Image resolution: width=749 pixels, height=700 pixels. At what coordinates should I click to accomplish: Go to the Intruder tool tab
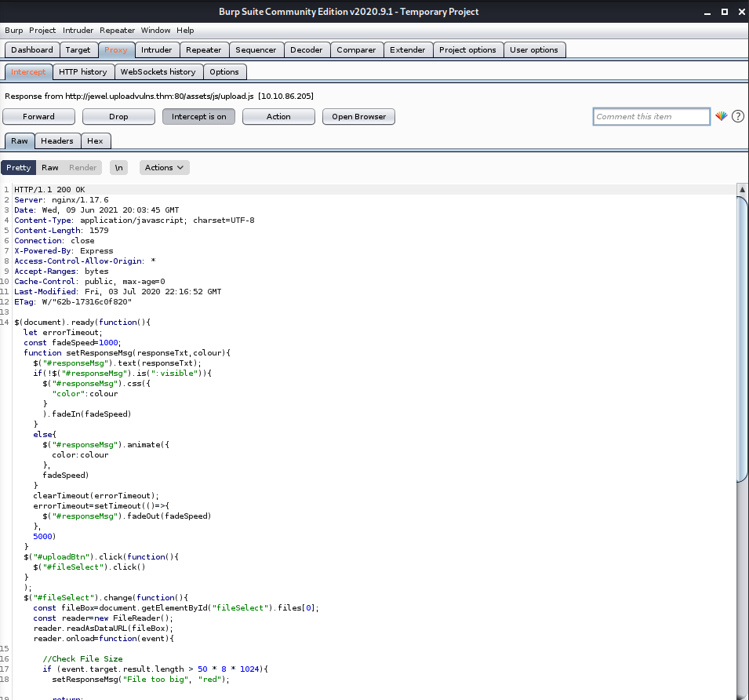point(157,49)
